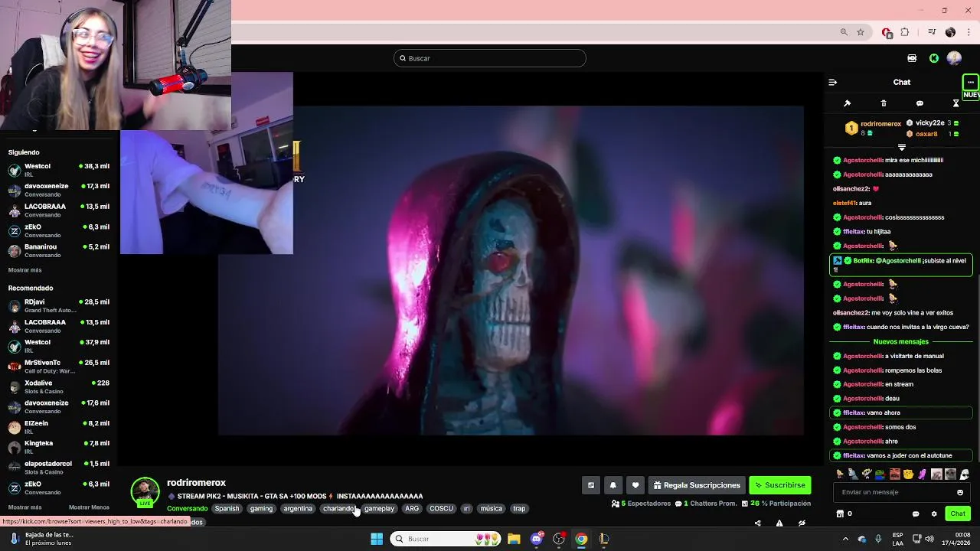The width and height of the screenshot is (980, 551).
Task: Click the KICK badge icon in top bar
Action: 912,58
